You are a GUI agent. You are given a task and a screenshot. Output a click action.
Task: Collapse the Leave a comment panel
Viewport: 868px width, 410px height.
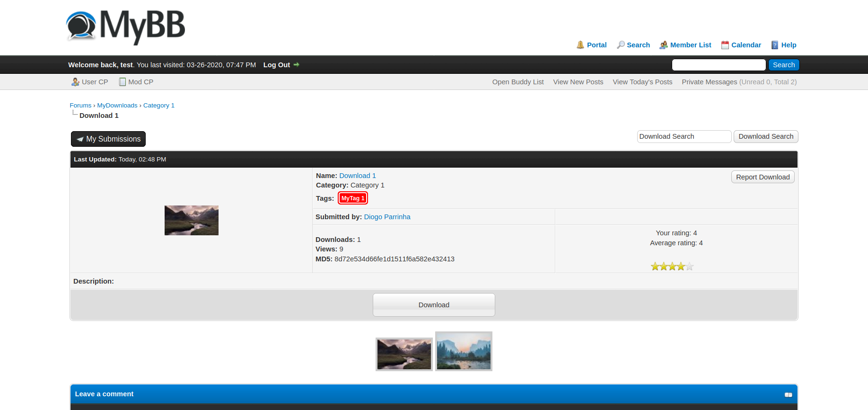788,394
